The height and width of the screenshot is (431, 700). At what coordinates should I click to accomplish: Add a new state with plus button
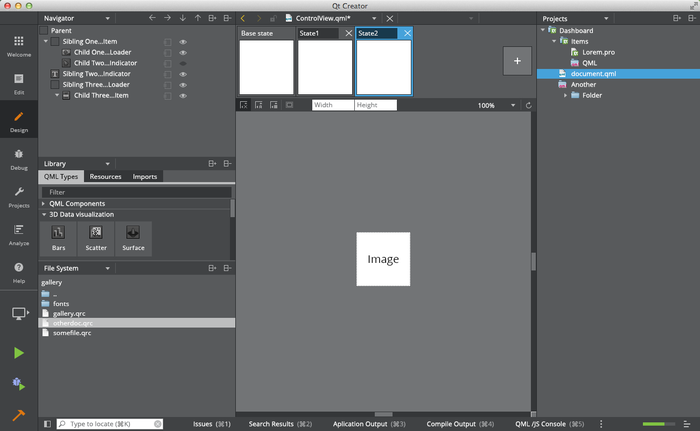pos(517,61)
